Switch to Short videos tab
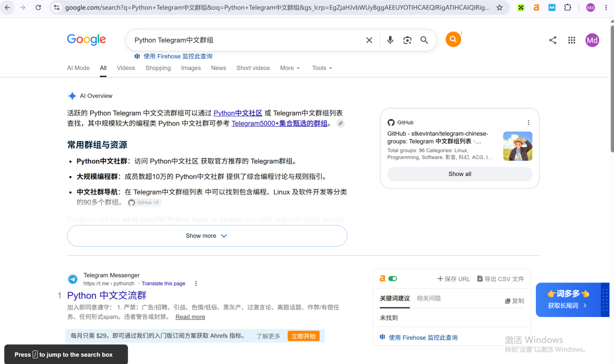Screen dimensions: 614x364 pos(253,68)
